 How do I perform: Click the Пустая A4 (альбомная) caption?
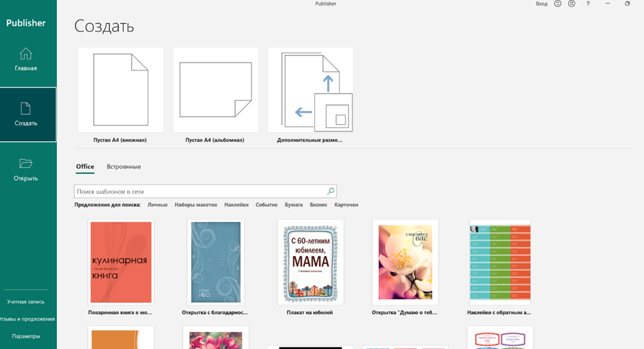click(215, 140)
